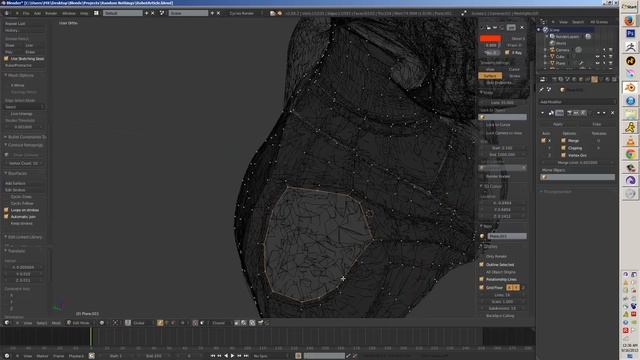Click the Lens value field
Viewport: 640px width, 360px height.
[502, 103]
